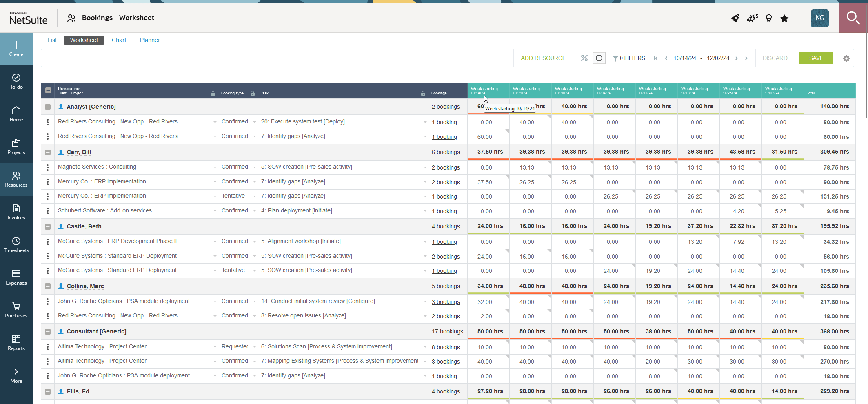Jump to first date range
868x404 pixels.
pyautogui.click(x=656, y=58)
